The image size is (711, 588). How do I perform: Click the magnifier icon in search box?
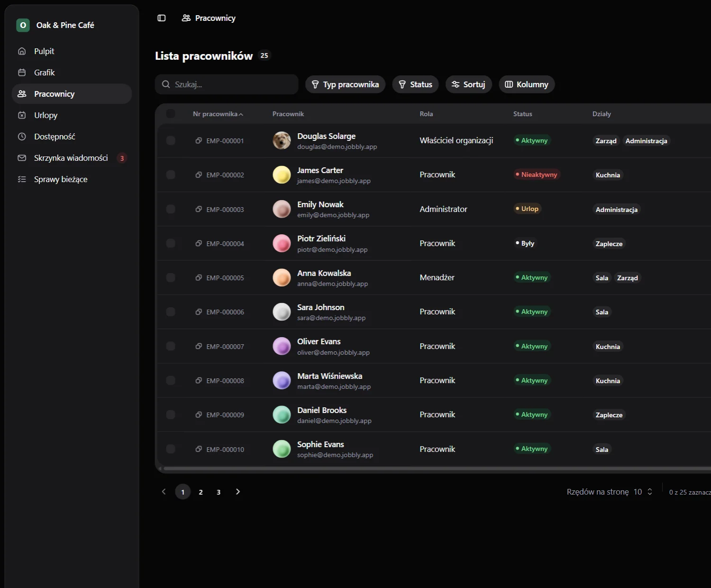coord(166,84)
